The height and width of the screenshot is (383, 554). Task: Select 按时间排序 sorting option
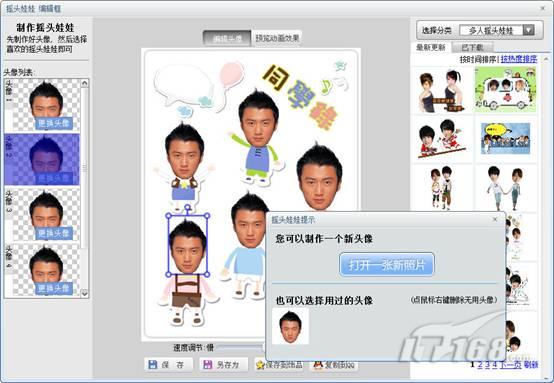[x=478, y=59]
